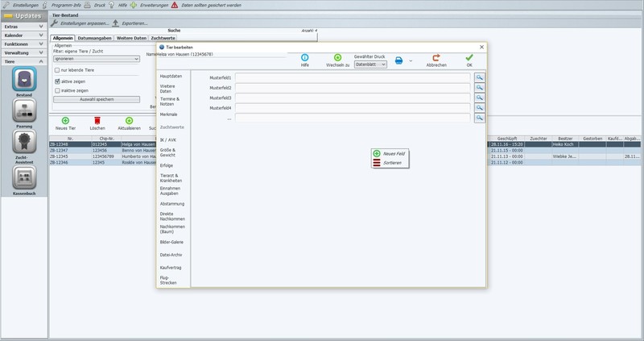Choose 'Sortieren' in context menu
Screen dimensions: 644x341
click(x=390, y=163)
